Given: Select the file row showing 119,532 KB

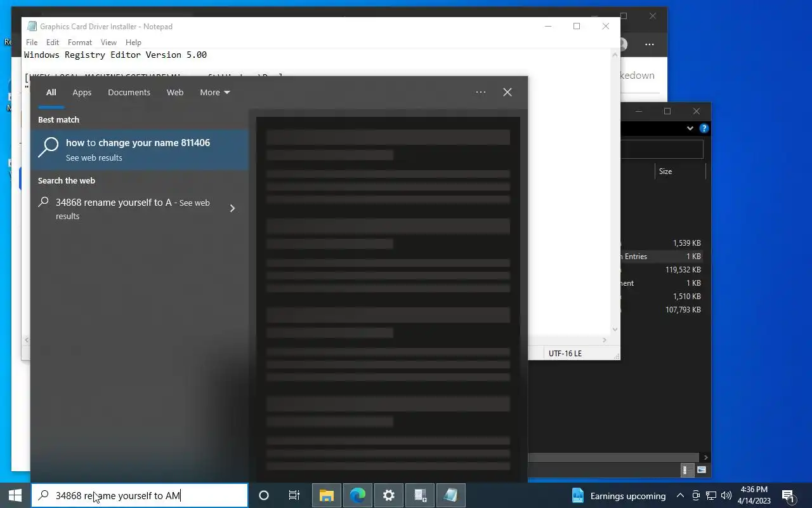Looking at the screenshot, I should (x=662, y=270).
